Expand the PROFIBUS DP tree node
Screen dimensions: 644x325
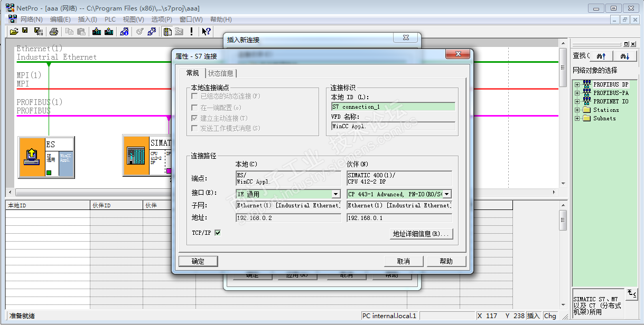click(x=577, y=84)
